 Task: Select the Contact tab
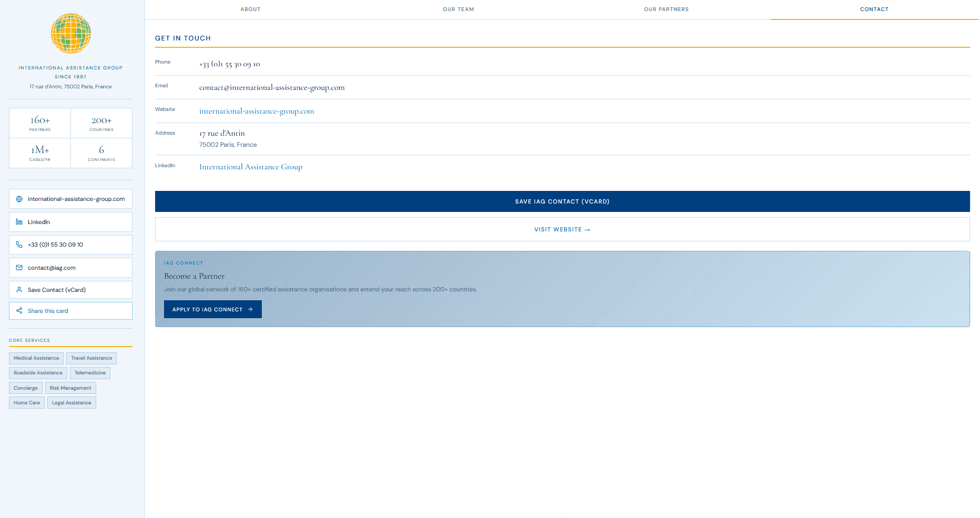tap(874, 9)
